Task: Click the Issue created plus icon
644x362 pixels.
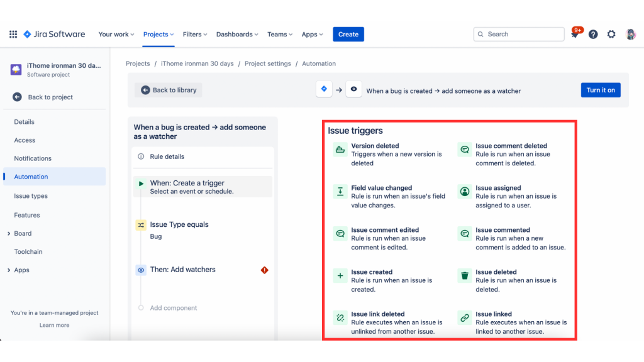Action: pos(340,276)
